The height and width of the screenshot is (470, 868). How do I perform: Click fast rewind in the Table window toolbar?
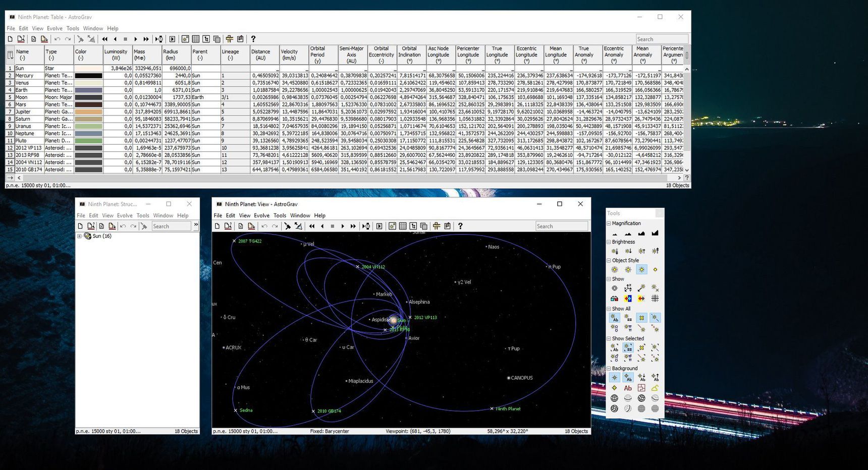(105, 39)
